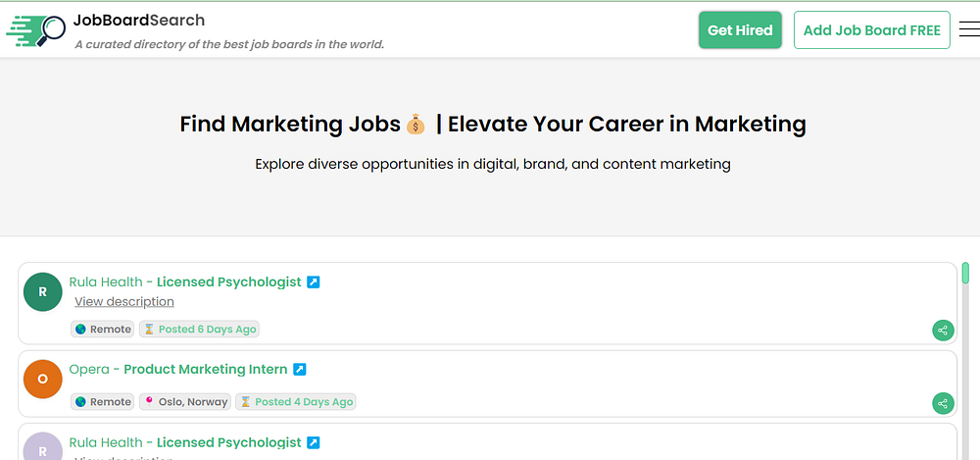This screenshot has height=460, width=980.
Task: Open external link icon beside Product Marketing Intern
Action: tap(300, 370)
